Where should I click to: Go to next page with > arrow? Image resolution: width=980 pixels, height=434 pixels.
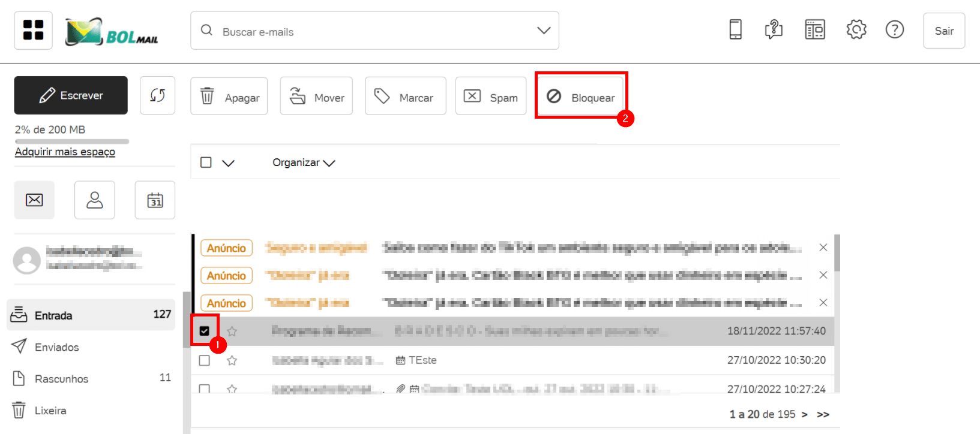(805, 414)
